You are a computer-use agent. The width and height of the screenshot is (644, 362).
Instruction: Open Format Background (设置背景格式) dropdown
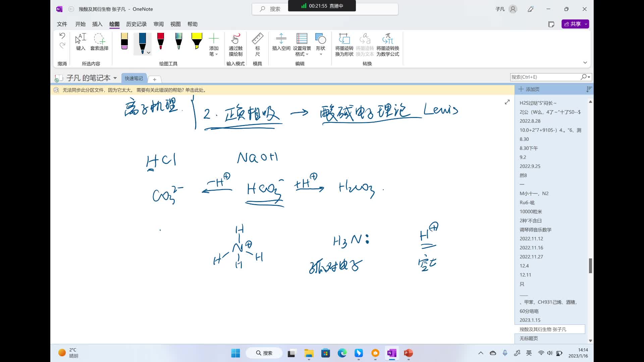pyautogui.click(x=302, y=44)
